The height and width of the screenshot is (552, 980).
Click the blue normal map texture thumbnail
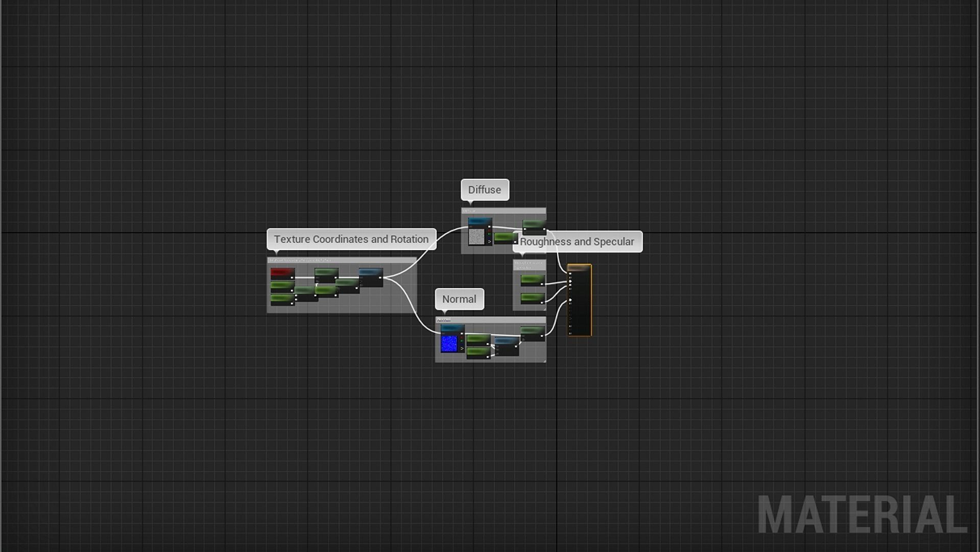click(449, 343)
